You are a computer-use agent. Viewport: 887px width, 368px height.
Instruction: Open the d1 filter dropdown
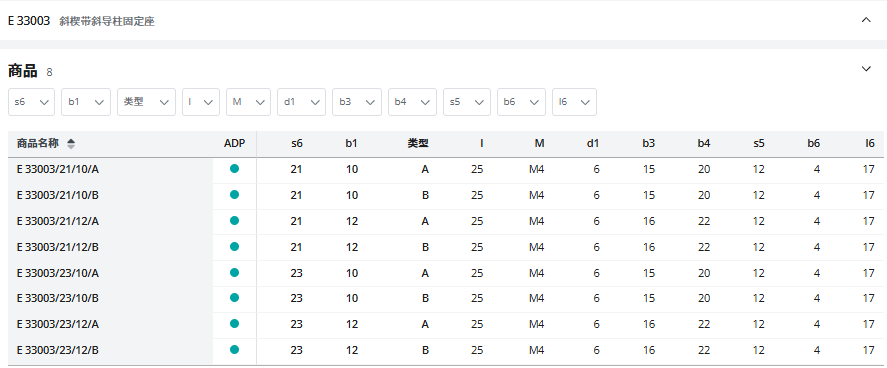click(302, 102)
